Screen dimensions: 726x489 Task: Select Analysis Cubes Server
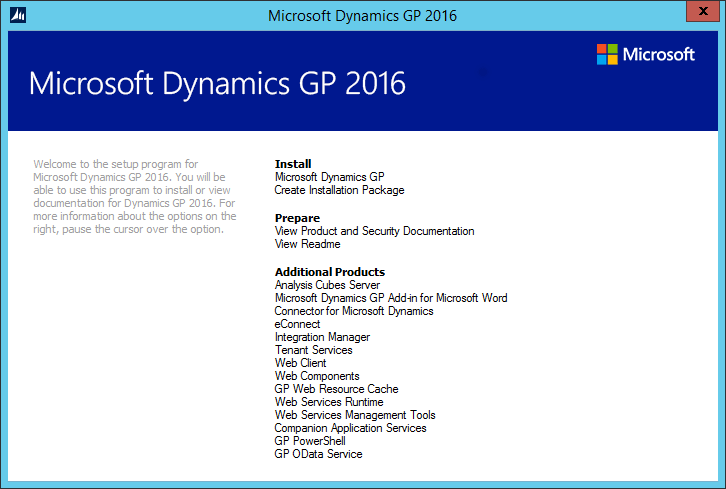(327, 285)
